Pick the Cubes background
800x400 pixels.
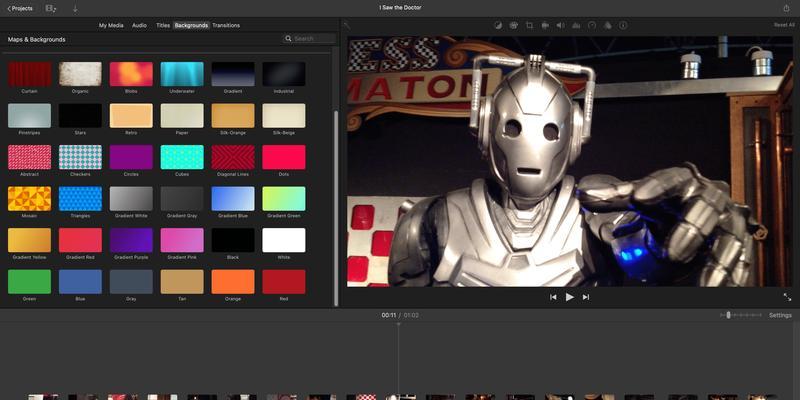pos(182,157)
